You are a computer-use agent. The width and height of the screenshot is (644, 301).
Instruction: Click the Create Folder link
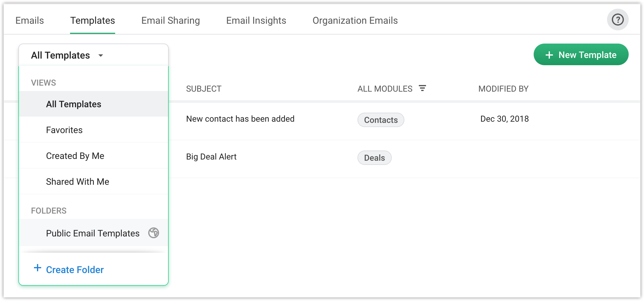pos(75,270)
